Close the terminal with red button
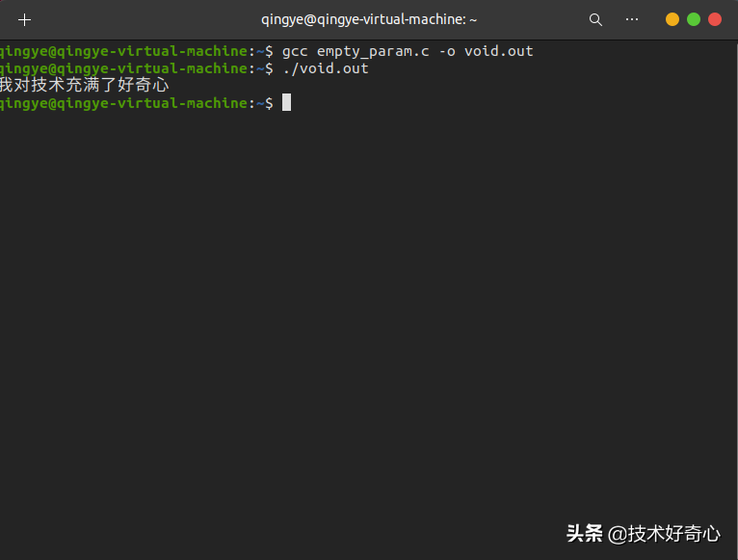This screenshot has height=560, width=738. [715, 19]
